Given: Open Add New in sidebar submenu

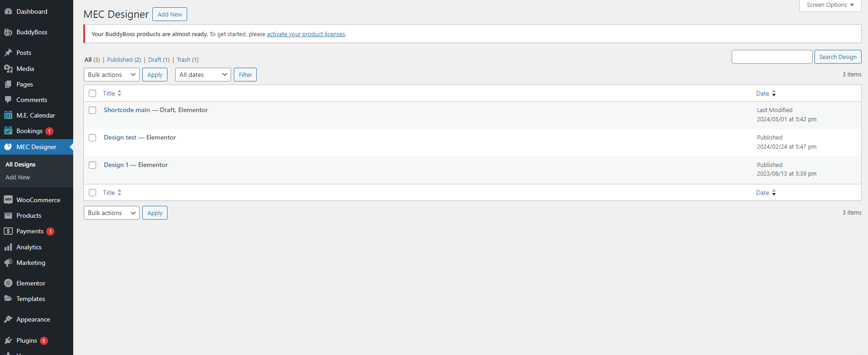Looking at the screenshot, I should (18, 177).
